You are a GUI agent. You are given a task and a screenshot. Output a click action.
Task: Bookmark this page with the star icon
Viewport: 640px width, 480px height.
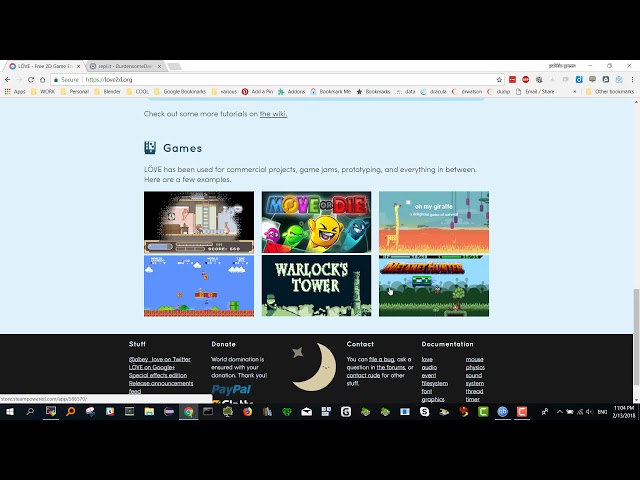point(499,80)
